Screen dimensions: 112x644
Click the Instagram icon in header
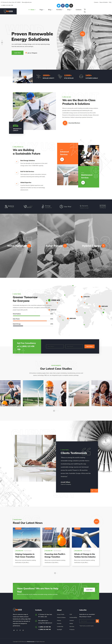point(71,5)
